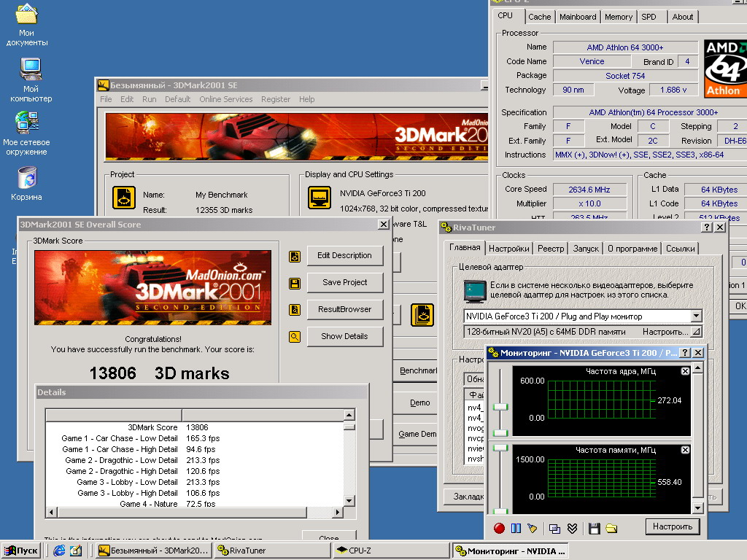Click the yellow documents icon in 3DMark window

click(x=422, y=315)
